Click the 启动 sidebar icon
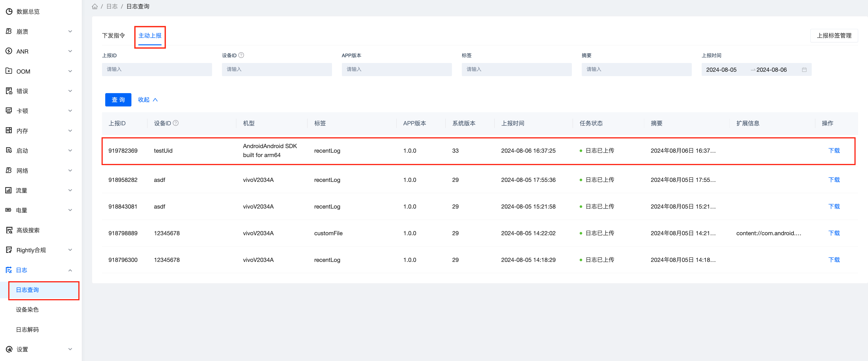 [x=9, y=150]
